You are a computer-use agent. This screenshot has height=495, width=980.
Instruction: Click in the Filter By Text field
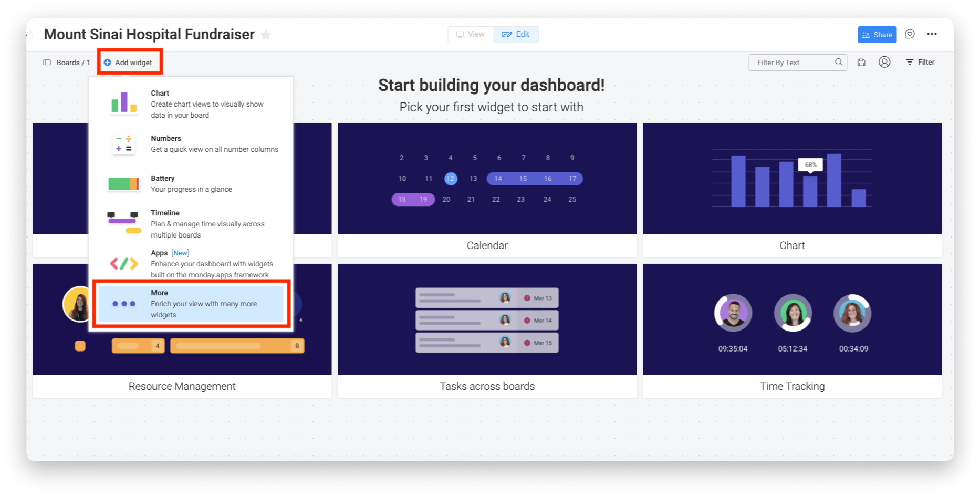[798, 63]
